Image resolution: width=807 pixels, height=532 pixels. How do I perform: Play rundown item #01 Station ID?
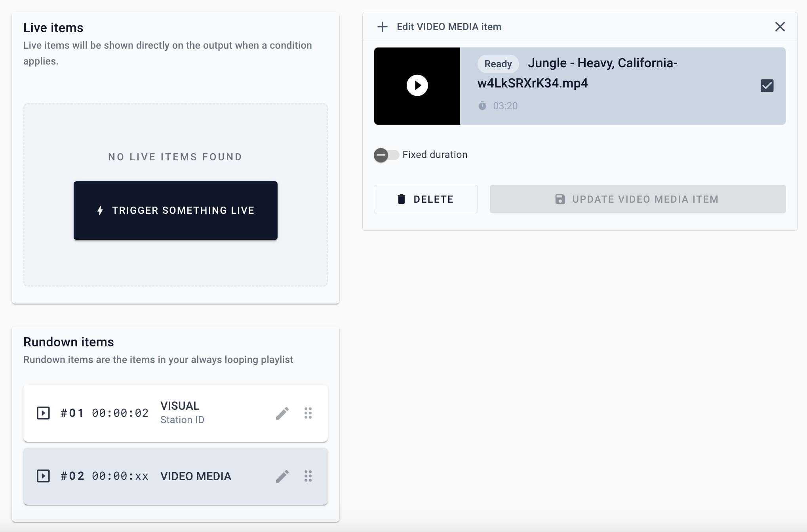pyautogui.click(x=43, y=413)
